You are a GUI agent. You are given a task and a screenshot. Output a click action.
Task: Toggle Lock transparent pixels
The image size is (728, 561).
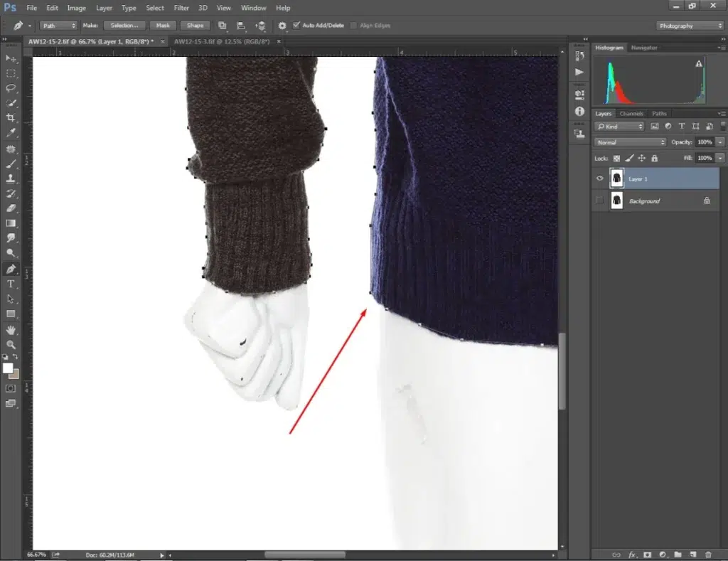[x=616, y=159]
